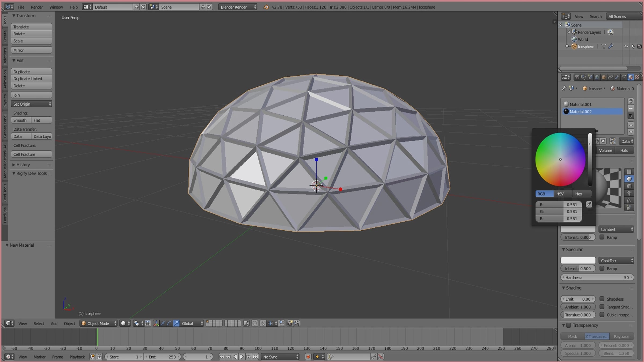Click the Smooth shading button
Viewport: 644px width, 362px height.
click(x=20, y=120)
